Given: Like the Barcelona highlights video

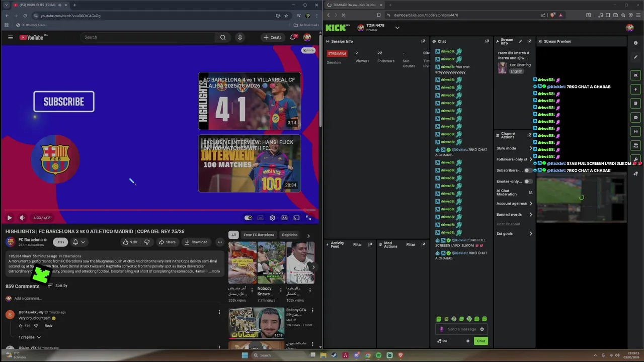Looking at the screenshot, I should pos(130,242).
